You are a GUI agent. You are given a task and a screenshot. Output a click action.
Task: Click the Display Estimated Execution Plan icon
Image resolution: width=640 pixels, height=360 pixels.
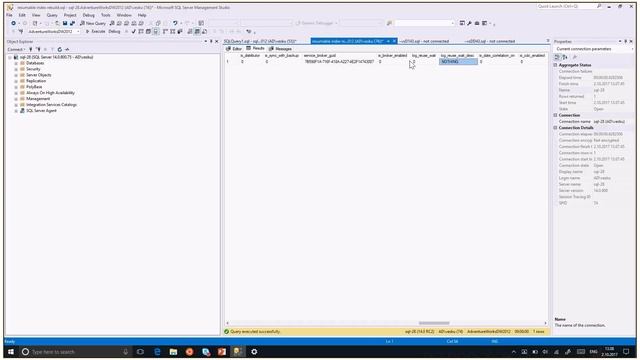(141, 31)
